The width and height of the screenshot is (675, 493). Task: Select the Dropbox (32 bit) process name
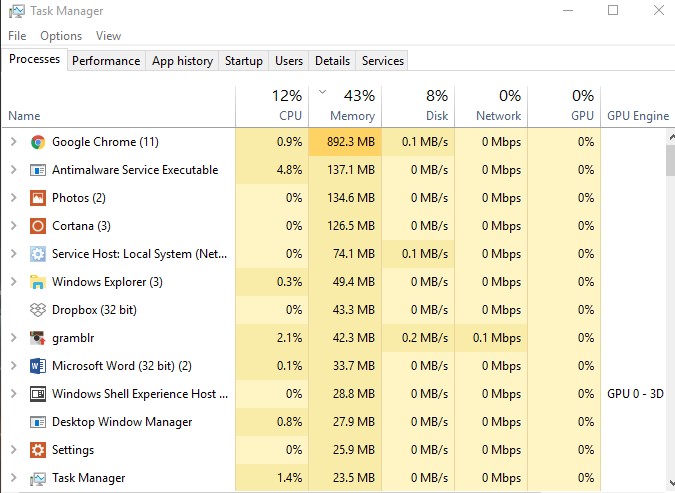(x=94, y=310)
